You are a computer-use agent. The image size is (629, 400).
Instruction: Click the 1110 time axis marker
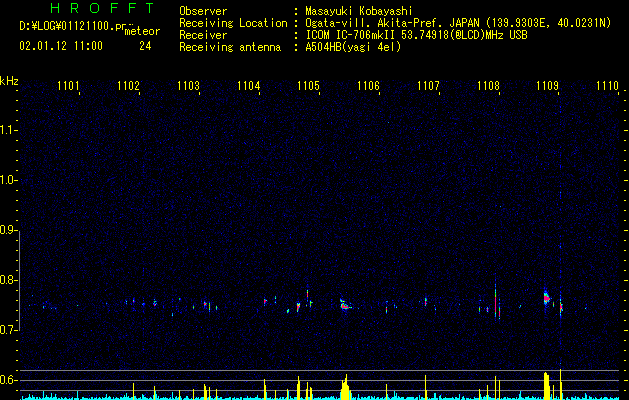click(x=608, y=85)
